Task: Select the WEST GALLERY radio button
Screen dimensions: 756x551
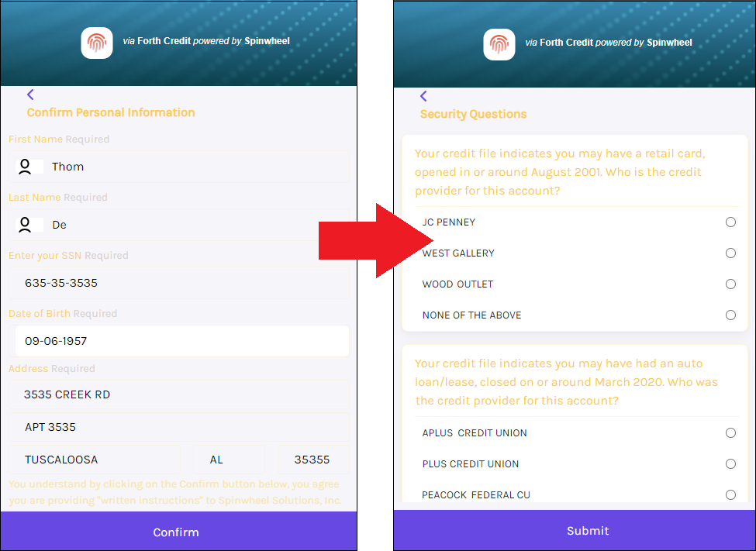Action: click(x=730, y=253)
